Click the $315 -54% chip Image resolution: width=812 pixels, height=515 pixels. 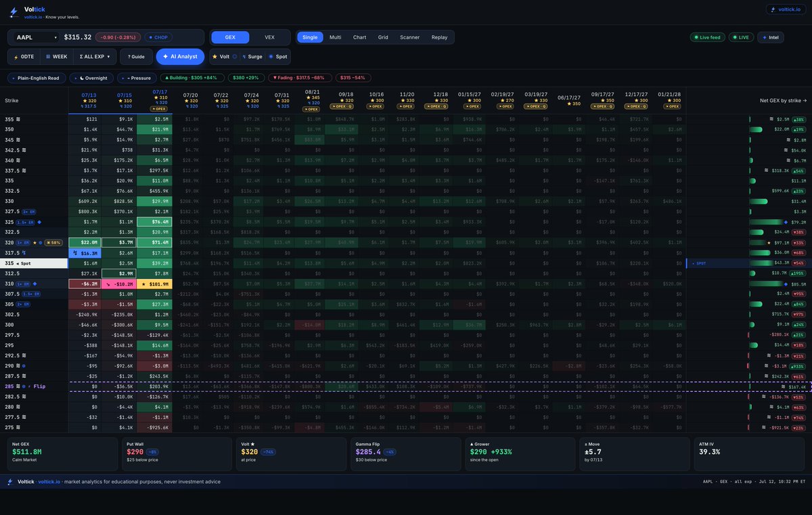click(353, 78)
